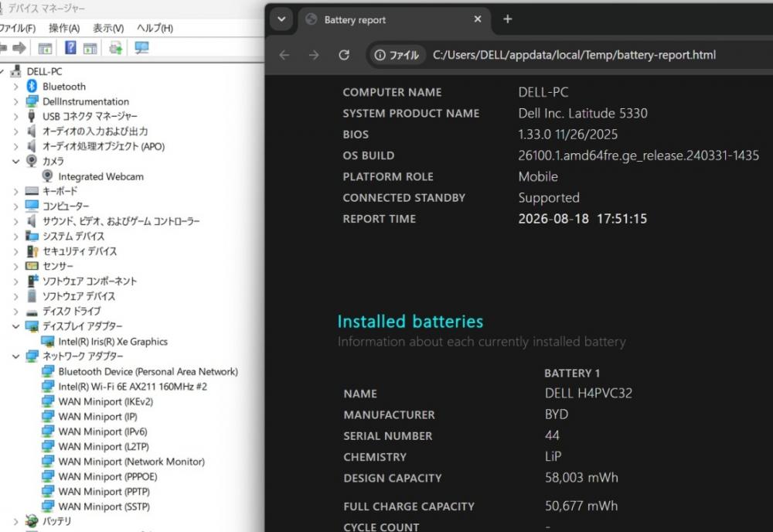Reload the battery report page

coord(344,55)
